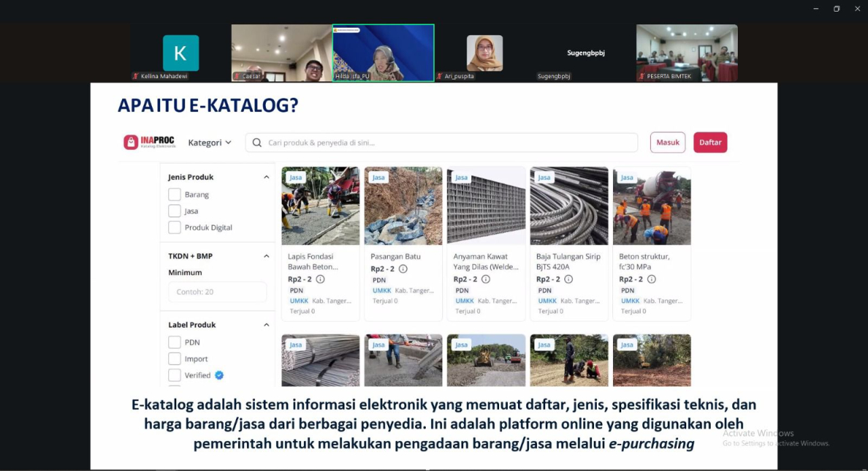Click the INAPROC logo icon
Image resolution: width=868 pixels, height=471 pixels.
[131, 143]
